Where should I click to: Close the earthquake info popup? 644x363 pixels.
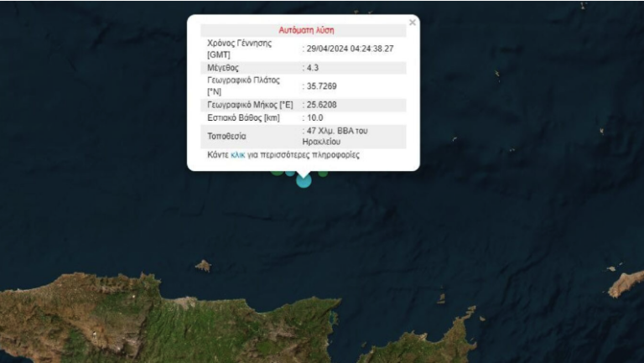(x=412, y=23)
